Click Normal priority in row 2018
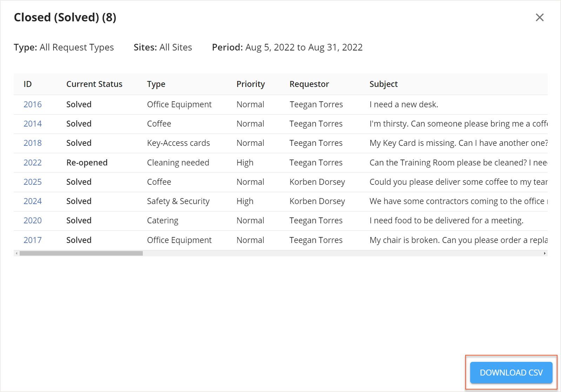561x392 pixels. (x=250, y=143)
